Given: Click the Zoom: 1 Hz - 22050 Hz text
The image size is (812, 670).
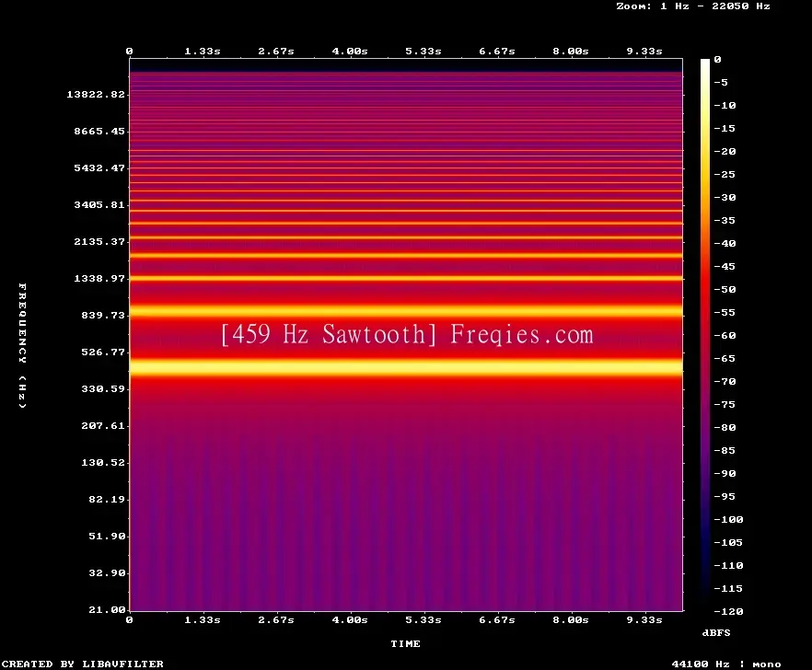Looking at the screenshot, I should 693,6.
